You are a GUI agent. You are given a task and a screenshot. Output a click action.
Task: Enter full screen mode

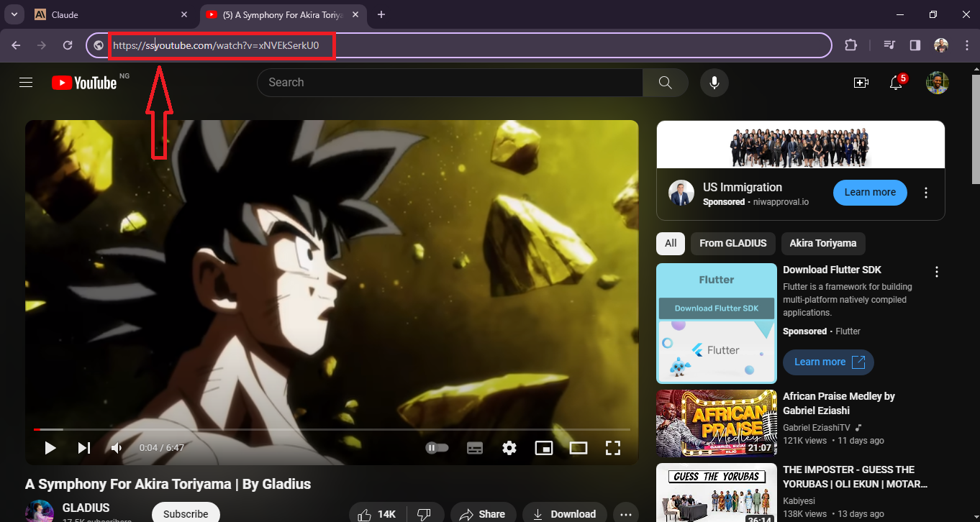pos(613,448)
